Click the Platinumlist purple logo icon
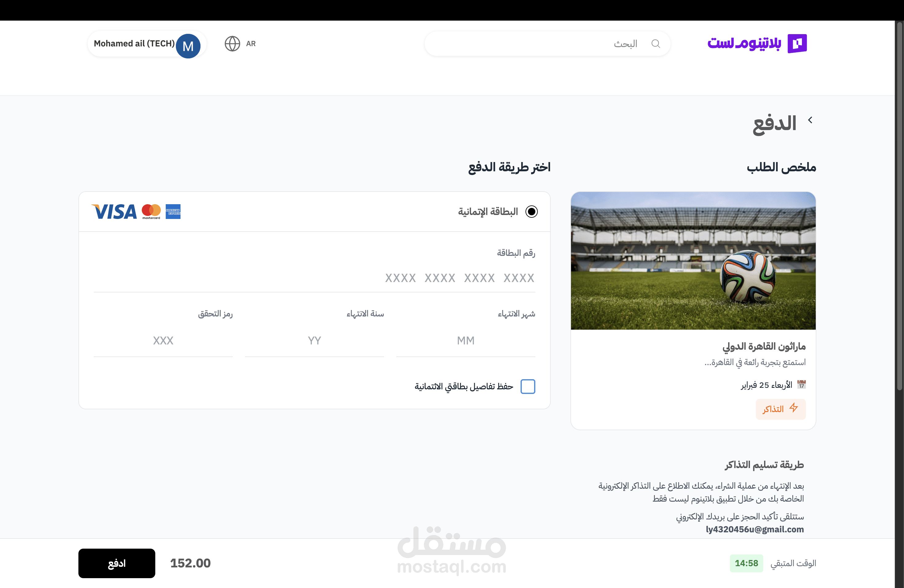The width and height of the screenshot is (904, 588). 797,44
